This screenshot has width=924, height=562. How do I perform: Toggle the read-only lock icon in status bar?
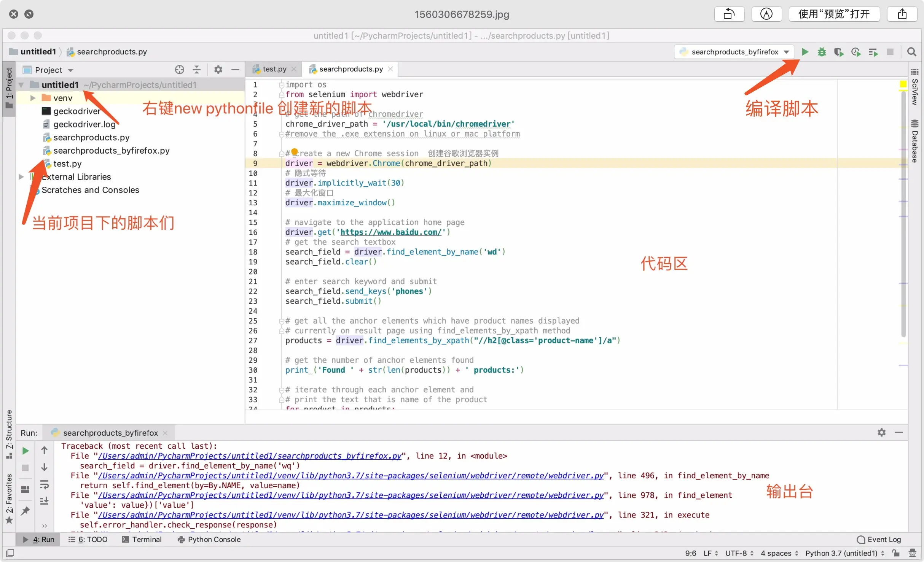pyautogui.click(x=896, y=553)
